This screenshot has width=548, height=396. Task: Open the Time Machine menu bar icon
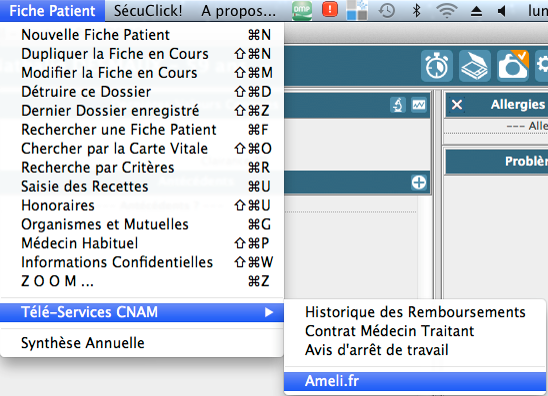pos(387,11)
